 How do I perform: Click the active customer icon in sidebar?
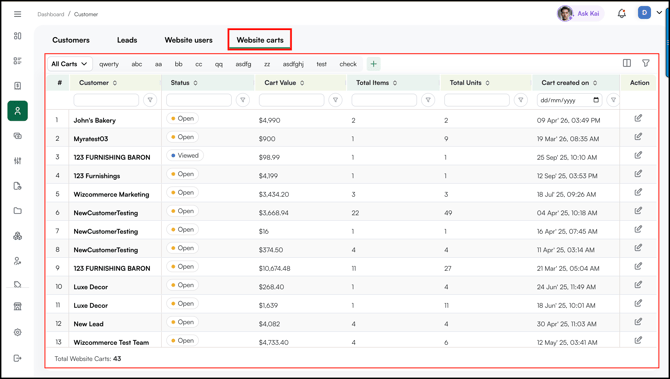(18, 111)
